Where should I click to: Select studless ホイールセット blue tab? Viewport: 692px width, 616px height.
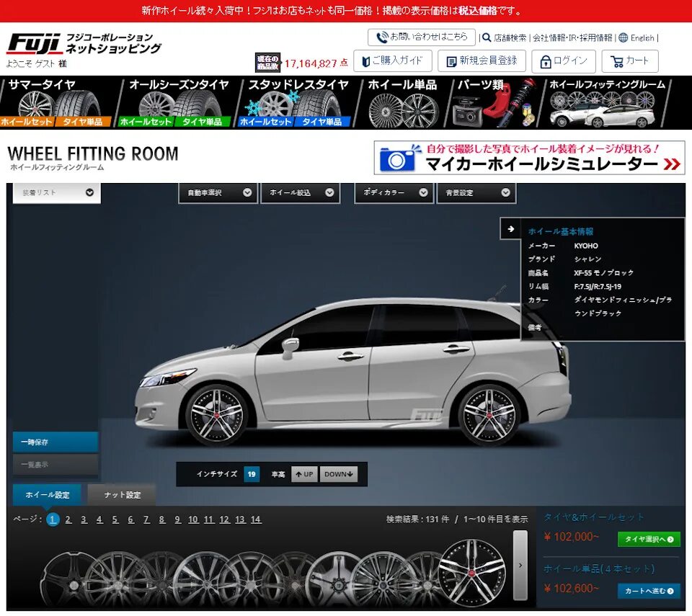click(265, 122)
